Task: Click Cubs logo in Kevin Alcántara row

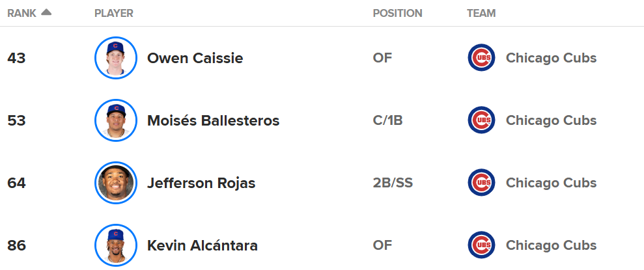Action: [x=481, y=245]
